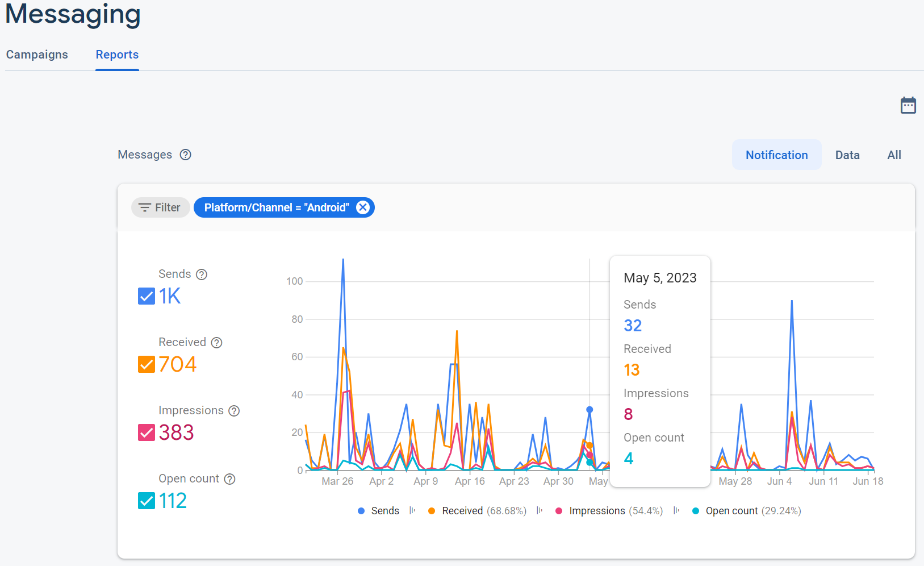
Task: Click the funnel bars icon between Sends and Received
Action: (x=412, y=511)
